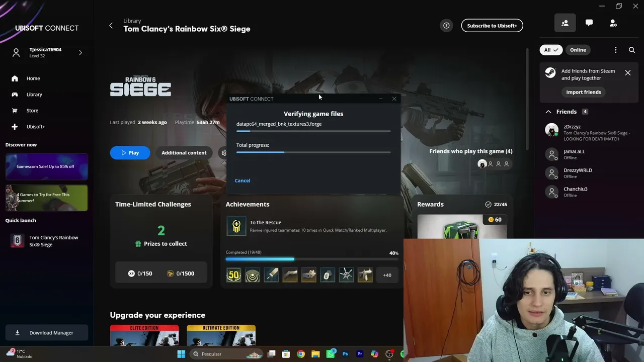Click the Steam logo in the banner
Screen dimensions: 644x362
tap(550, 73)
